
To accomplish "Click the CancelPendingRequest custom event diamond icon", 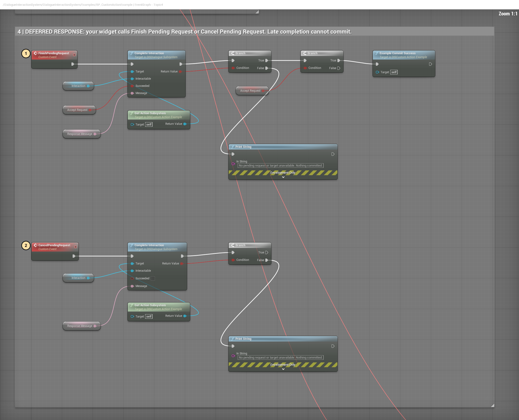I will (x=36, y=245).
